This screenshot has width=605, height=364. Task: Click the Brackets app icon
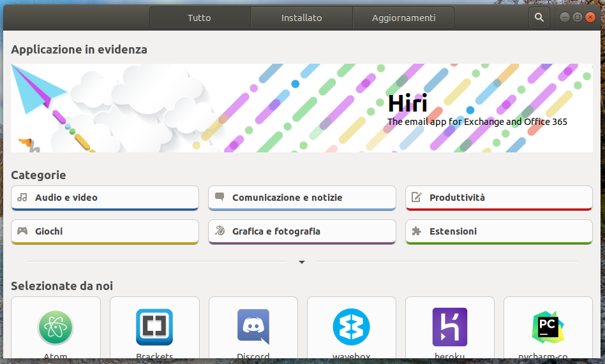(154, 327)
